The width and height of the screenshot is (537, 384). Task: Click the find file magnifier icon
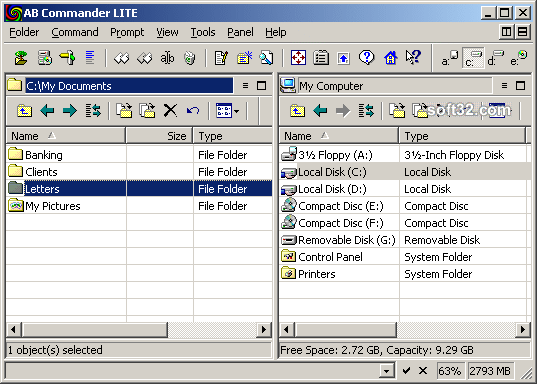[x=266, y=58]
